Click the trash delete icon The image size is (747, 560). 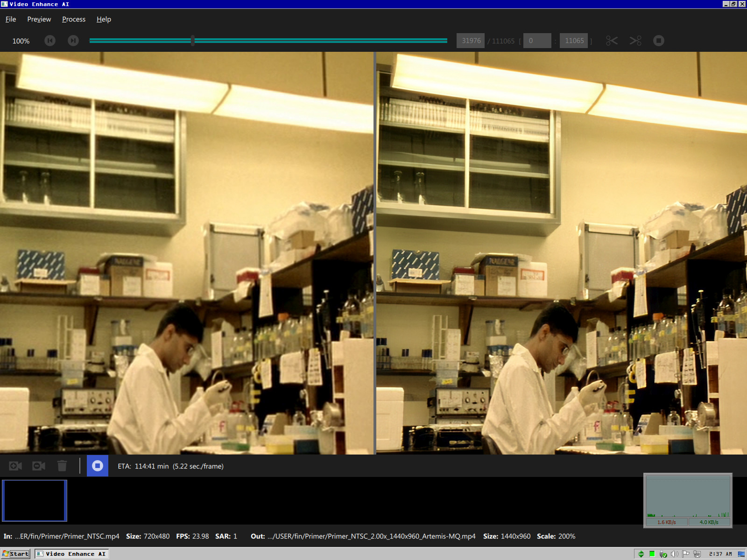[62, 466]
